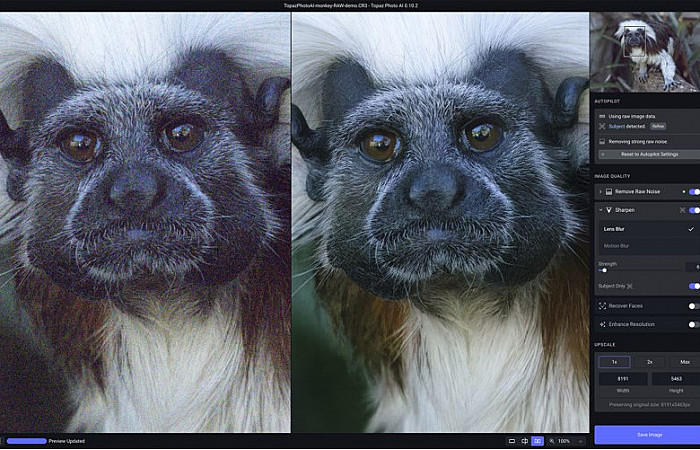This screenshot has width=700, height=450.
Task: Click the zoom magnifier icon
Action: (x=553, y=440)
